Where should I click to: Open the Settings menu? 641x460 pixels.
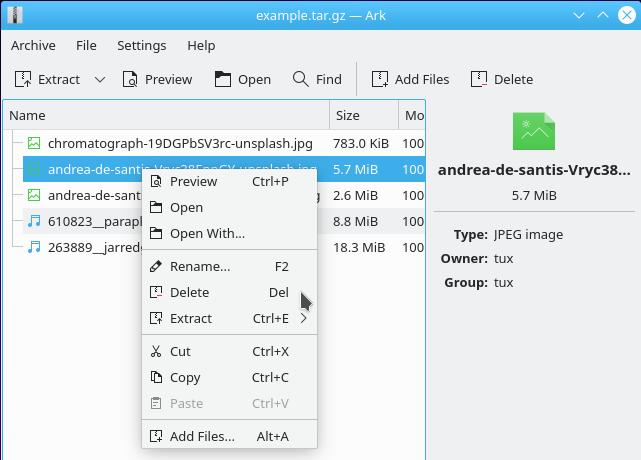pyautogui.click(x=141, y=45)
